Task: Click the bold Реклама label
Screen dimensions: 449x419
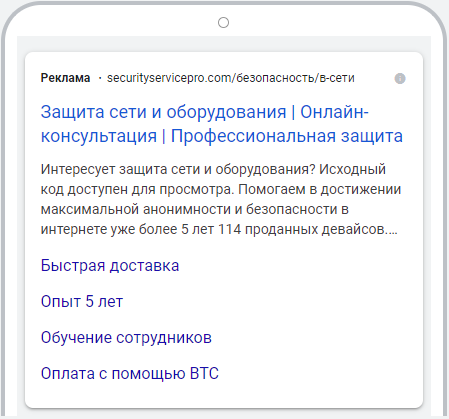Action: pos(65,78)
